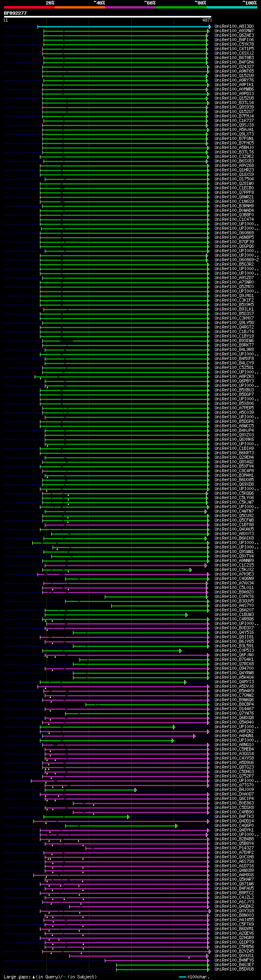
Task: Select label UniRef100_C3Z9E2
Action: click(234, 157)
